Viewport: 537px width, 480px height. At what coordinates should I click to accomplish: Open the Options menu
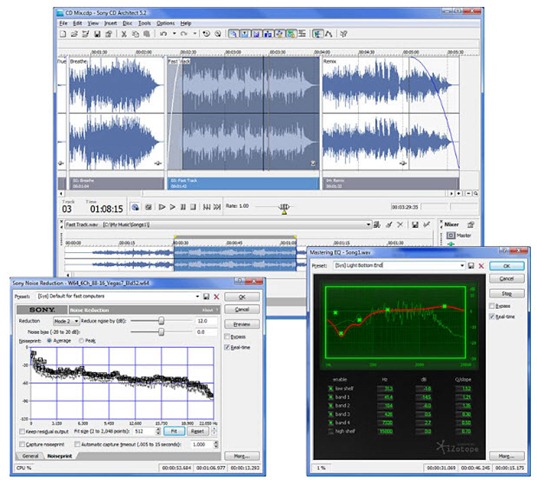coord(166,23)
